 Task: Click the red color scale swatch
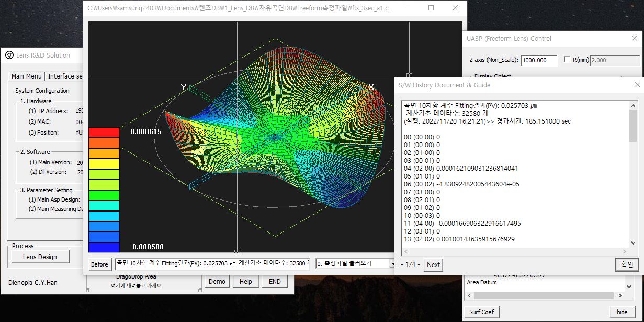click(104, 132)
